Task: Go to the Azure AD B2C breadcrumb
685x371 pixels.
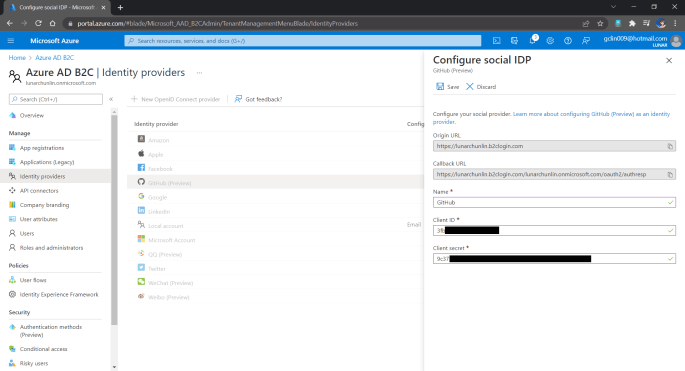Action: point(55,58)
